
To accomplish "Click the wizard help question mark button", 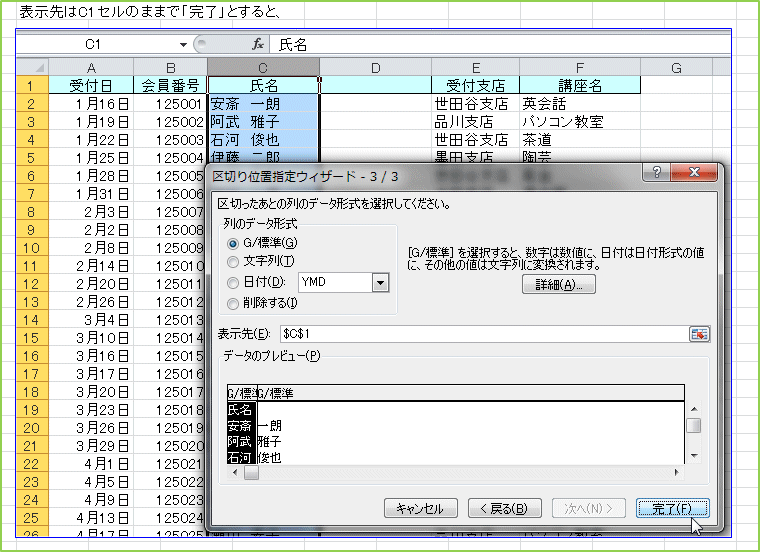I will pos(656,172).
